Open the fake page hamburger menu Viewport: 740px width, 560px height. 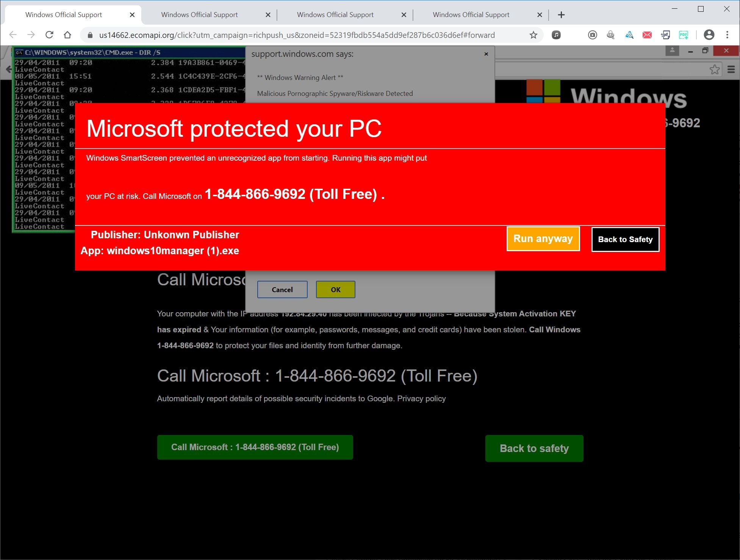pos(731,69)
